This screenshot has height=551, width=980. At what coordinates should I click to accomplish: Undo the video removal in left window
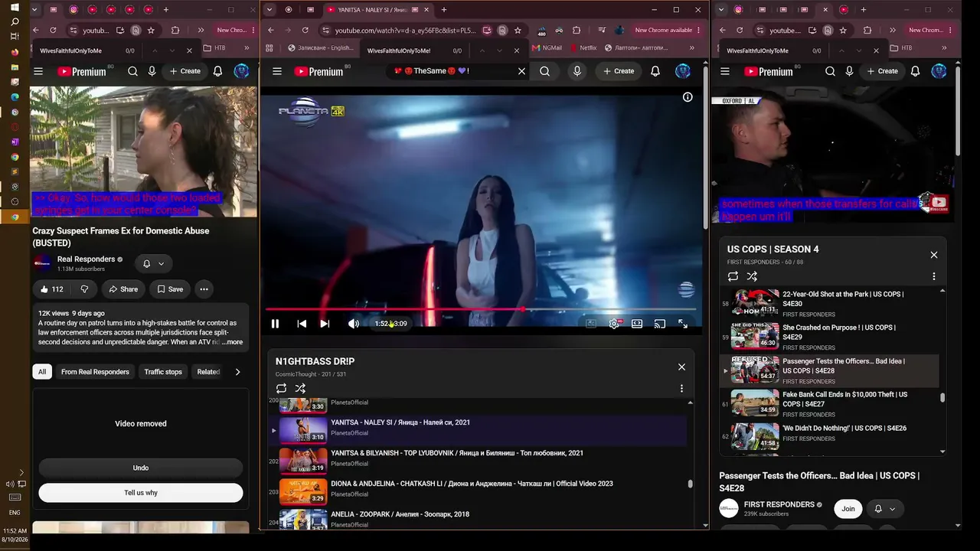[x=141, y=468]
